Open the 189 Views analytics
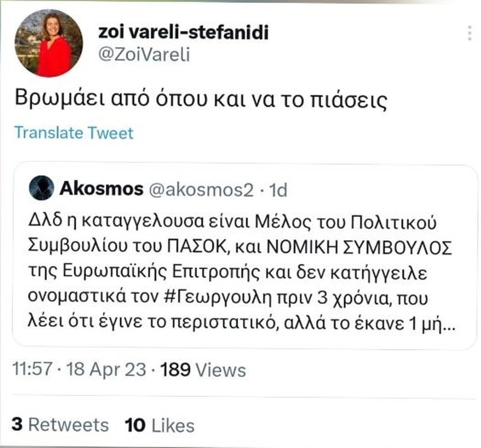481x448 pixels. click(203, 369)
